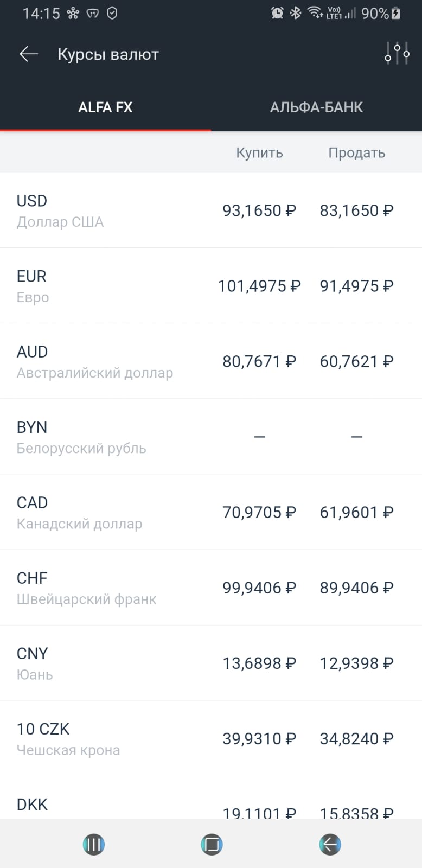
Task: Tap the Купить column header
Action: point(259,153)
